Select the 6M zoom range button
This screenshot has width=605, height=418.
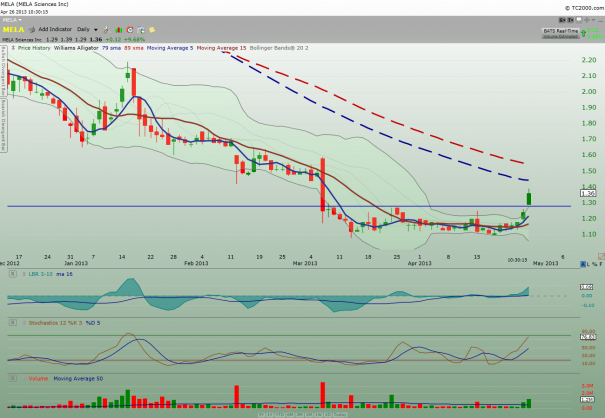click(290, 415)
